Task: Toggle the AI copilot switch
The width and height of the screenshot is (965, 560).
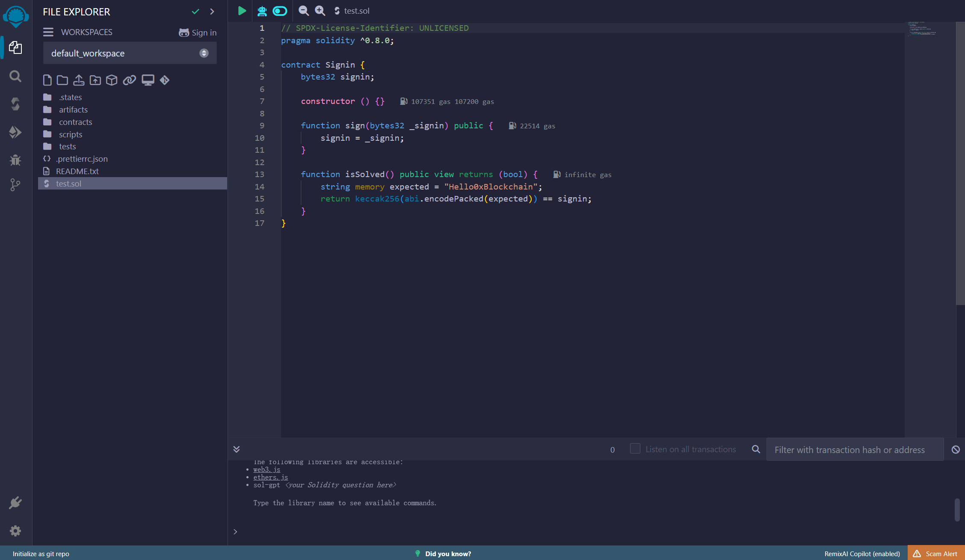Action: (280, 11)
